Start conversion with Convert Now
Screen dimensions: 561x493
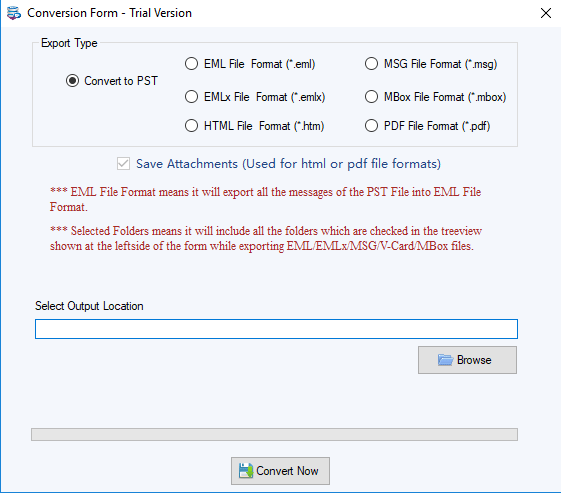[x=280, y=471]
